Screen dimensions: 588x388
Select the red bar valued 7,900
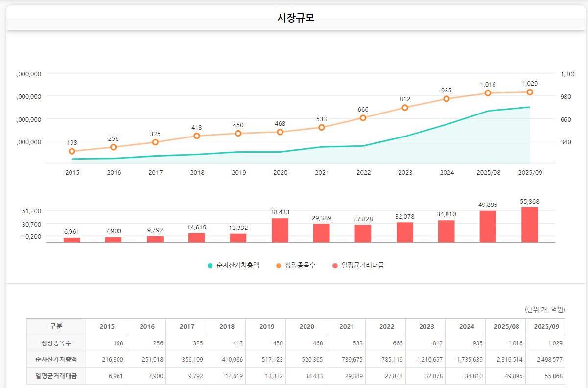tap(113, 240)
